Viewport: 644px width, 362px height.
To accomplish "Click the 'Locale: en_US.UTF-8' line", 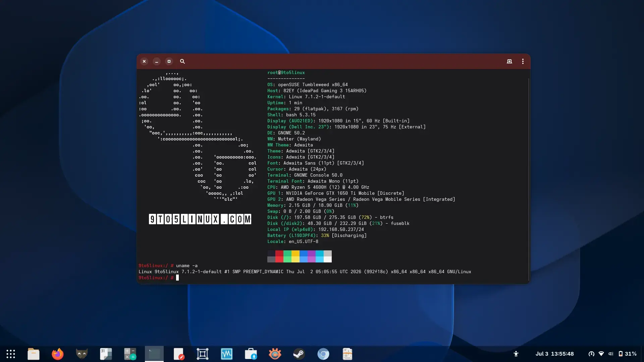I will coord(293,242).
